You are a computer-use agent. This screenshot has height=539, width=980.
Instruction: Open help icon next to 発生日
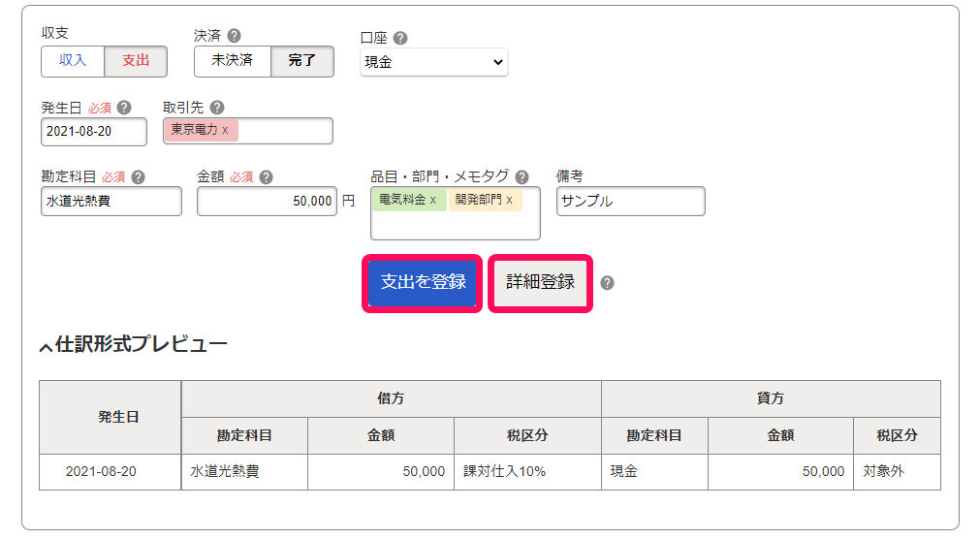pos(124,108)
